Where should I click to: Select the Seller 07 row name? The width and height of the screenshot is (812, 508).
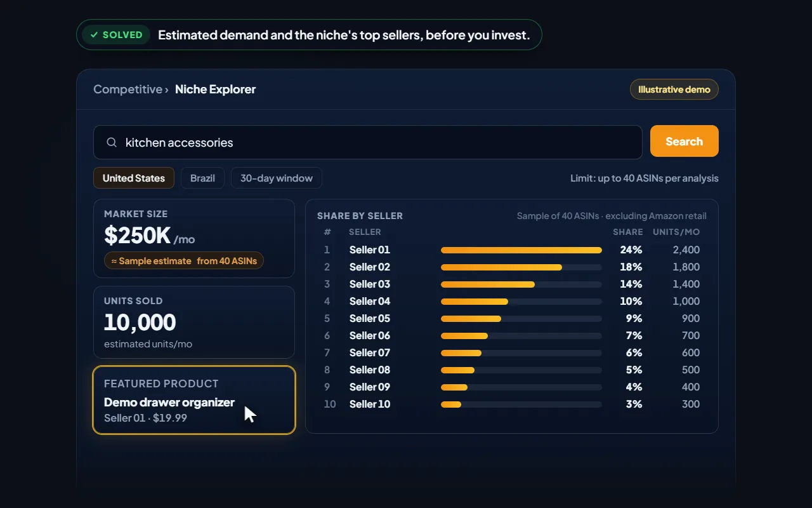click(370, 352)
